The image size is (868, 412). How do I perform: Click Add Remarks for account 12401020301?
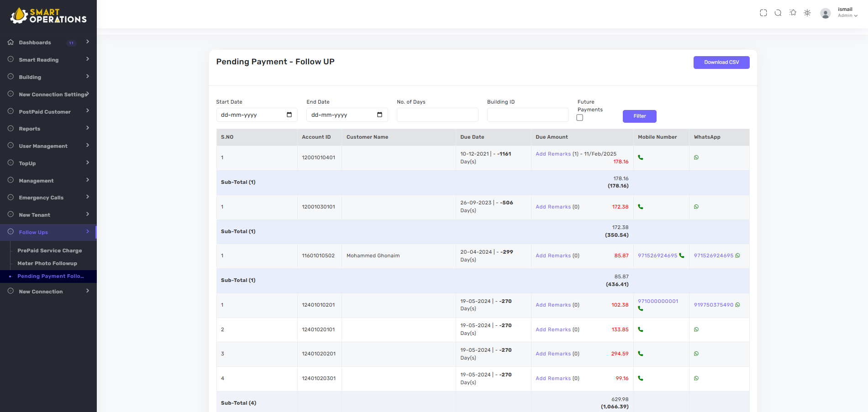pos(553,378)
